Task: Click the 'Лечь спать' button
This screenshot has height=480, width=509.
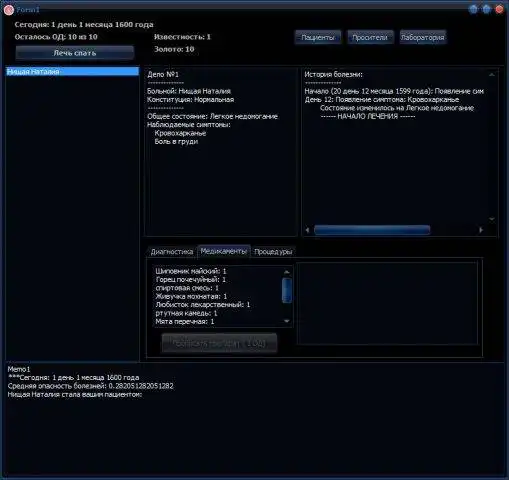Action: tap(75, 53)
